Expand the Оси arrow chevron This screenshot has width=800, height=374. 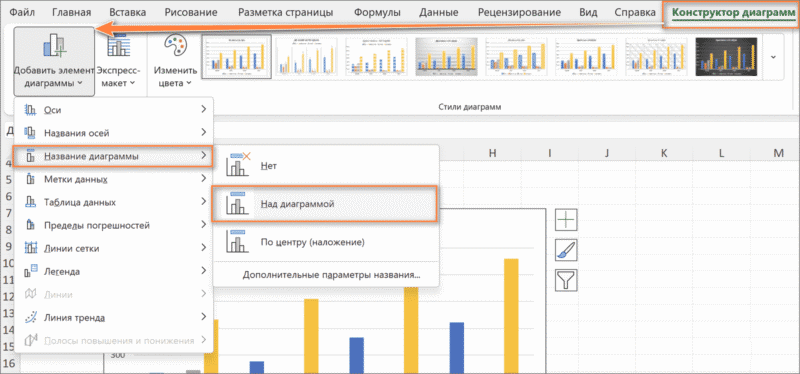pyautogui.click(x=204, y=109)
